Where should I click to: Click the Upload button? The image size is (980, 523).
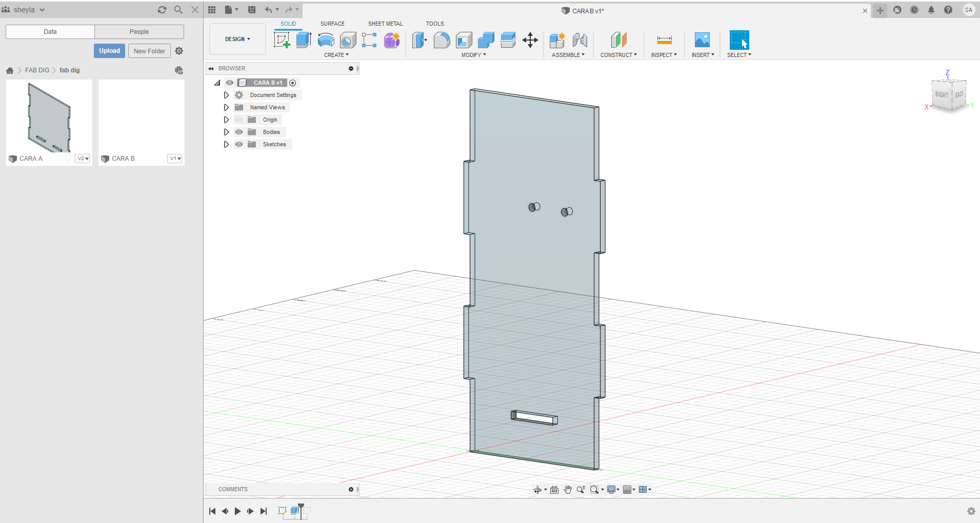[x=109, y=51]
